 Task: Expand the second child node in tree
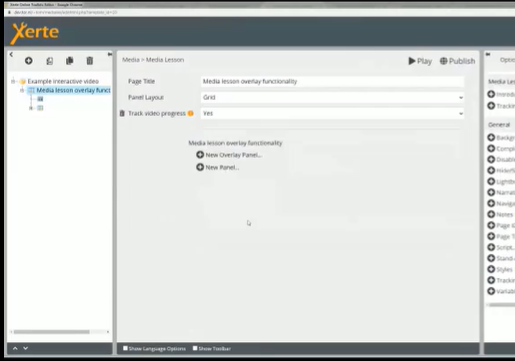31,108
